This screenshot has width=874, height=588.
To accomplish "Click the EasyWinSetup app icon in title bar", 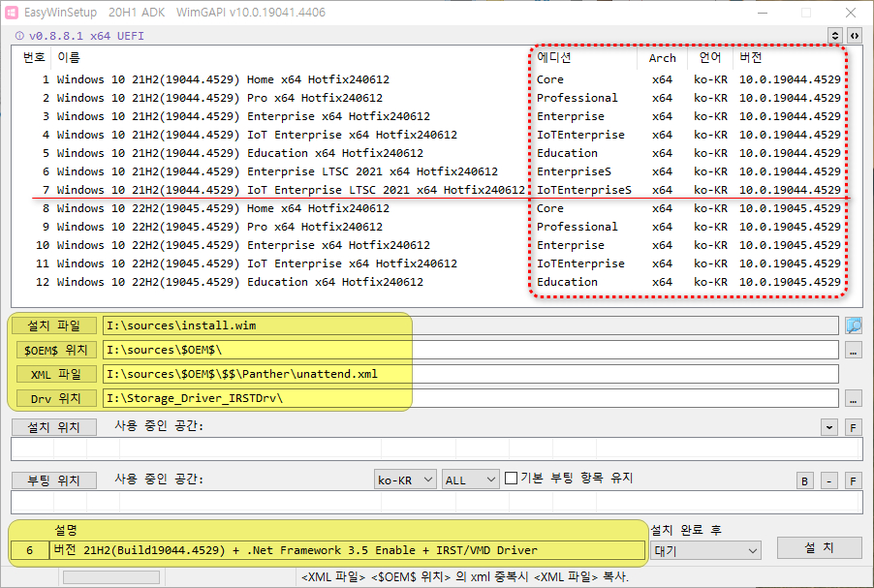I will click(x=12, y=13).
